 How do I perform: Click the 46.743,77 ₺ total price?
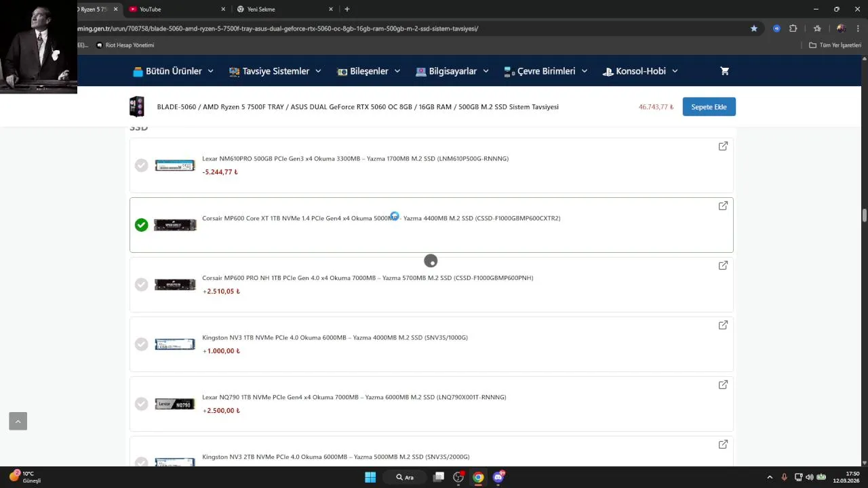click(656, 107)
